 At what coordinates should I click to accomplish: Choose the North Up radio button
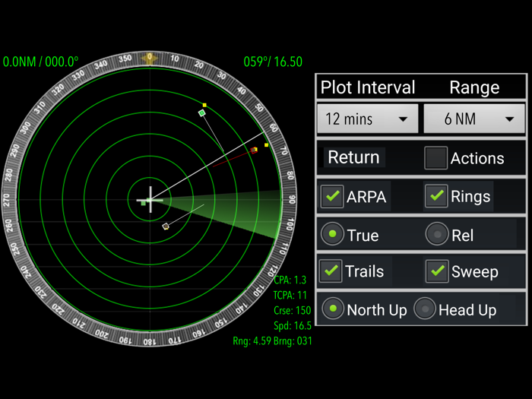click(x=333, y=309)
